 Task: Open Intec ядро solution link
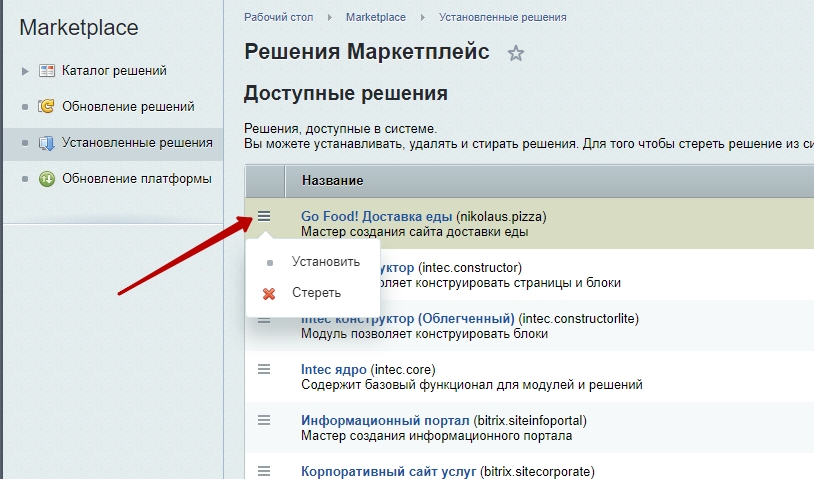pos(334,369)
